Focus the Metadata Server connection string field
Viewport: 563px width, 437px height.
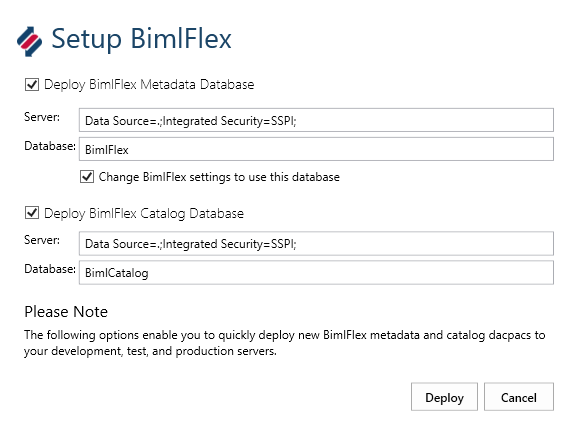(316, 120)
